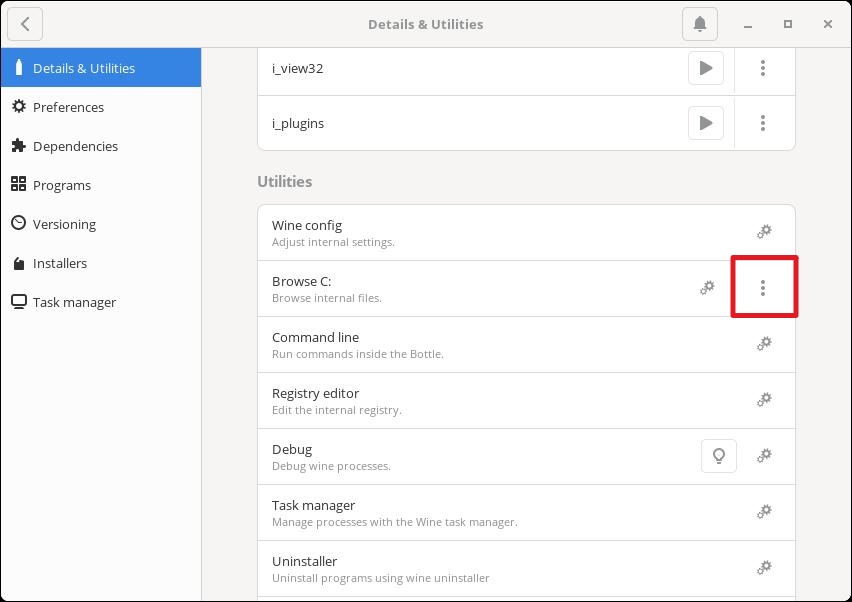Open i_view32 three-dot options menu
852x602 pixels.
pos(763,68)
